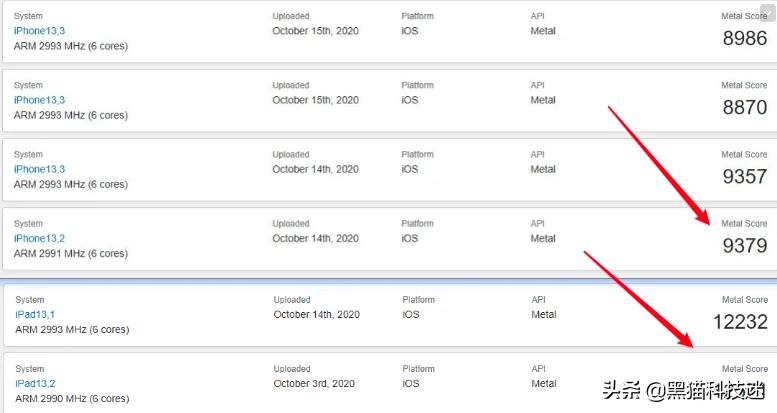Open the iPhone13,3 link scoring 8870
The height and width of the screenshot is (413, 777).
tap(39, 100)
